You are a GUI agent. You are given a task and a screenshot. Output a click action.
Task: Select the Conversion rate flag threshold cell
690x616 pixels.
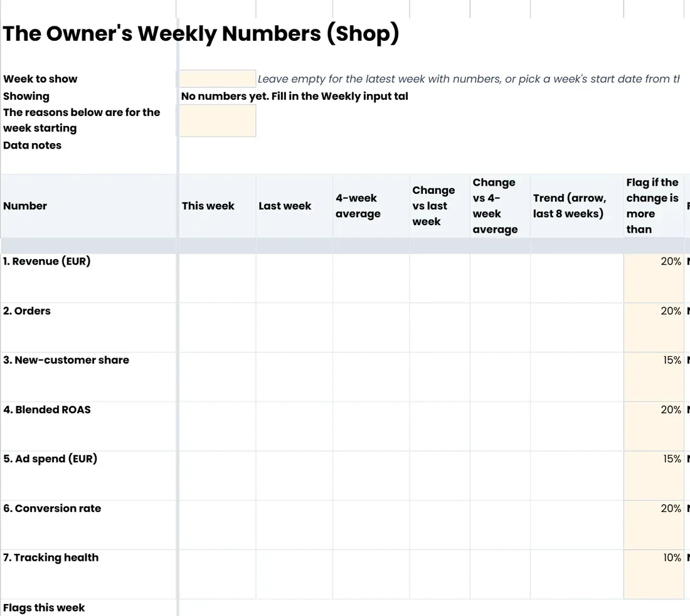pyautogui.click(x=654, y=525)
